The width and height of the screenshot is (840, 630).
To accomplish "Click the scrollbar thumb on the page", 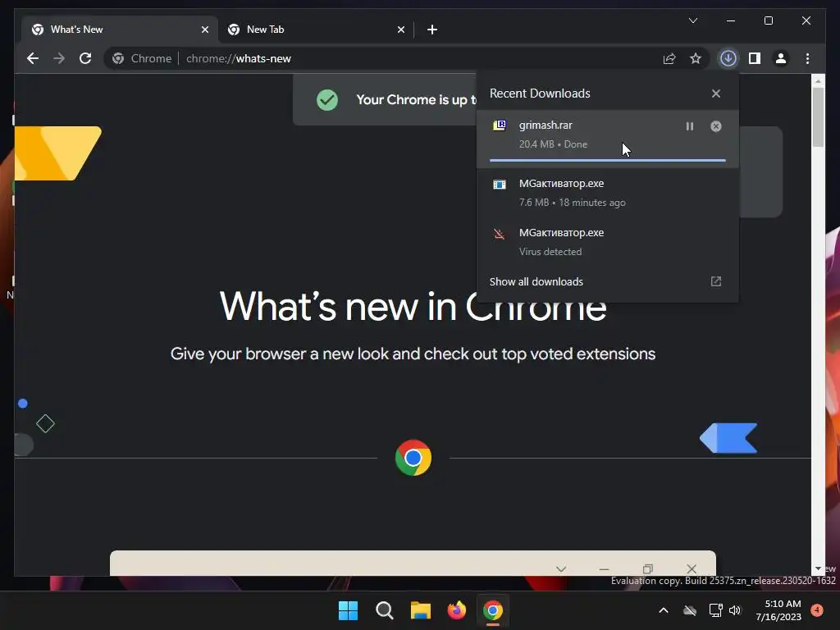I will click(818, 116).
